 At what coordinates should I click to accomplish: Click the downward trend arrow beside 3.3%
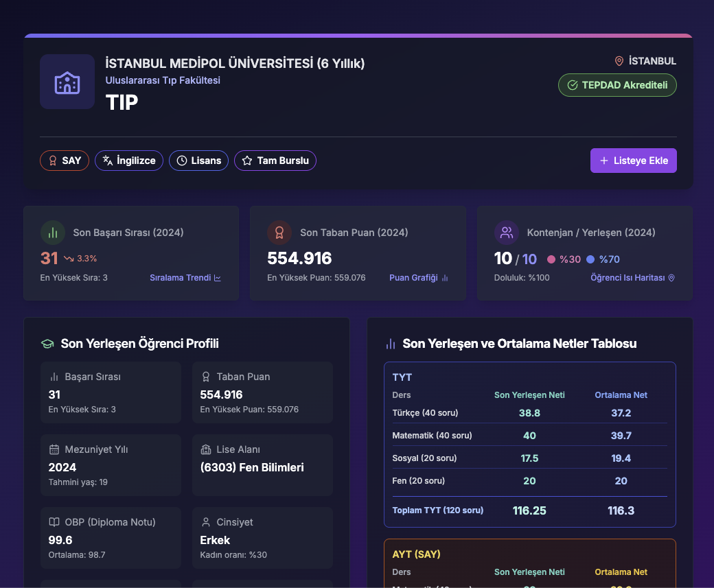[x=69, y=259]
